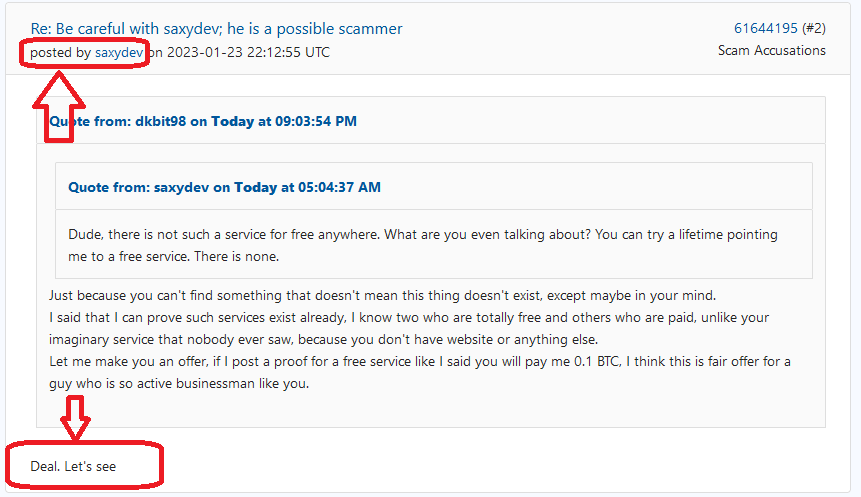
Task: Click the red downward arrow annotation above 'Deal'
Action: tap(75, 417)
